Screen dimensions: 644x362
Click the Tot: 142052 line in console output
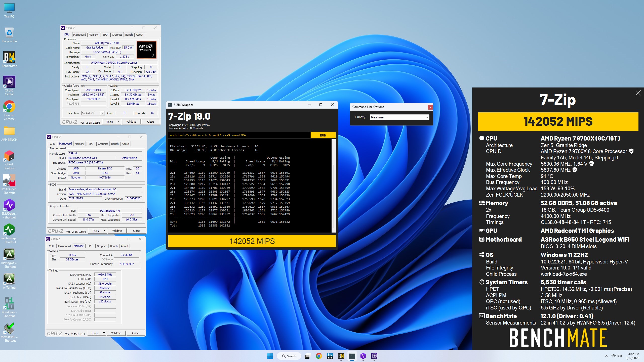coord(200,225)
